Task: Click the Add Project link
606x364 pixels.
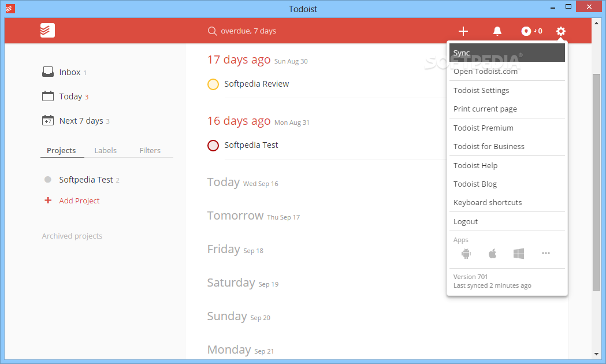Action: pyautogui.click(x=79, y=200)
